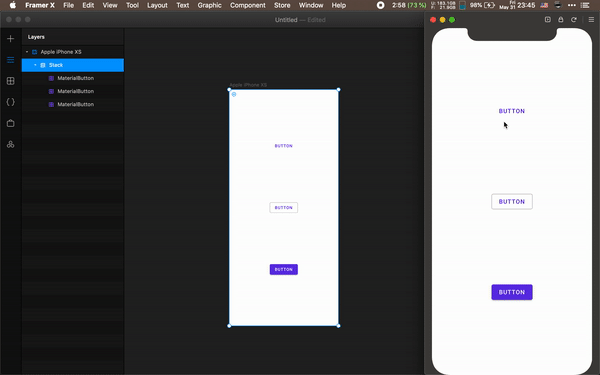Open Notification Center list icon
600x375 pixels.
585,5
